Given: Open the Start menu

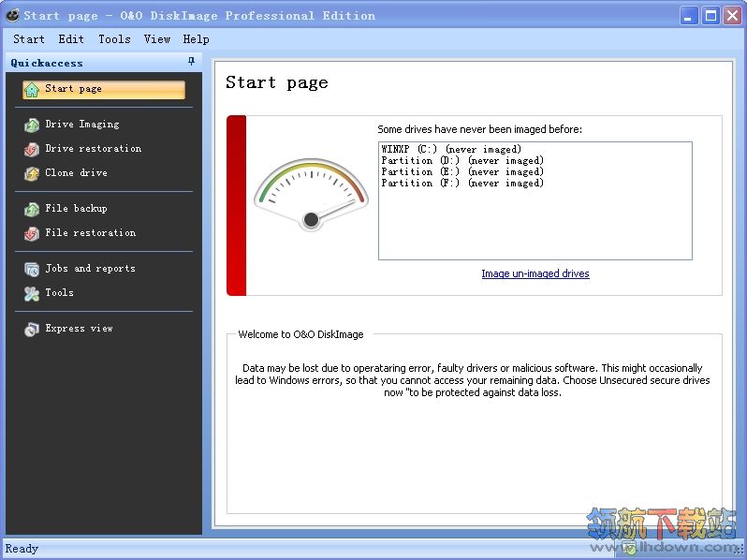Looking at the screenshot, I should (29, 39).
